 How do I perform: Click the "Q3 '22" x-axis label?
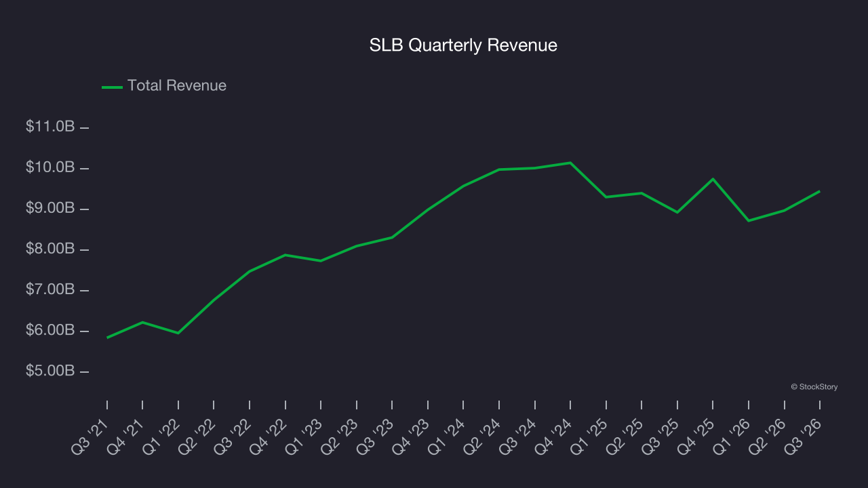point(233,436)
